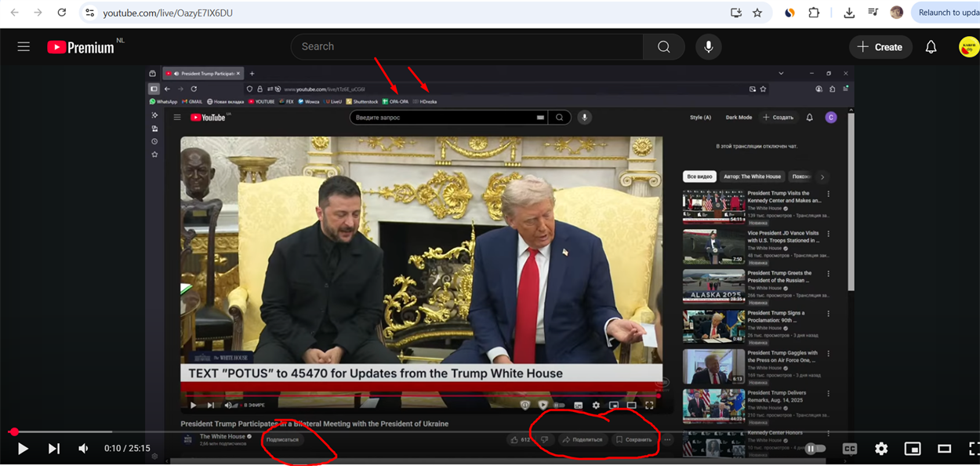The height and width of the screenshot is (466, 980).
Task: Click the recorded video's like button showing 612
Action: pos(521,439)
